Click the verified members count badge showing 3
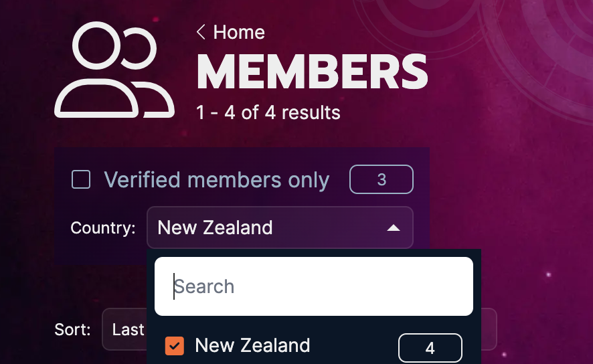Image resolution: width=593 pixels, height=364 pixels. click(x=382, y=179)
